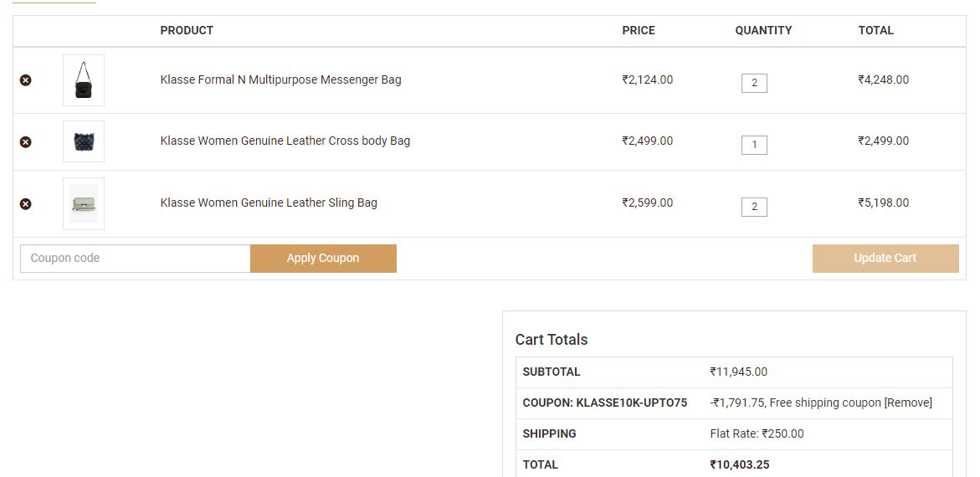Click quantity box for Messenger Bag
Screen dimensions: 980x477
click(x=754, y=83)
